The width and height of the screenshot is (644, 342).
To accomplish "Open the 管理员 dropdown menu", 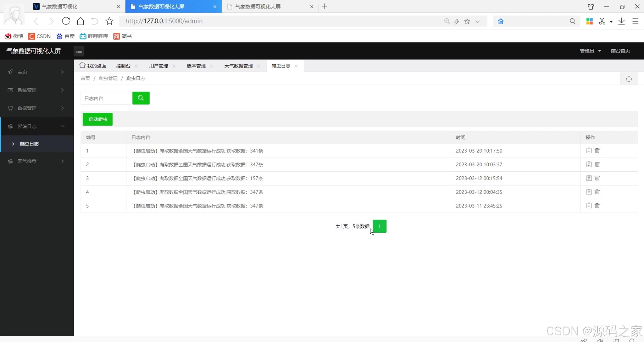I will point(590,51).
